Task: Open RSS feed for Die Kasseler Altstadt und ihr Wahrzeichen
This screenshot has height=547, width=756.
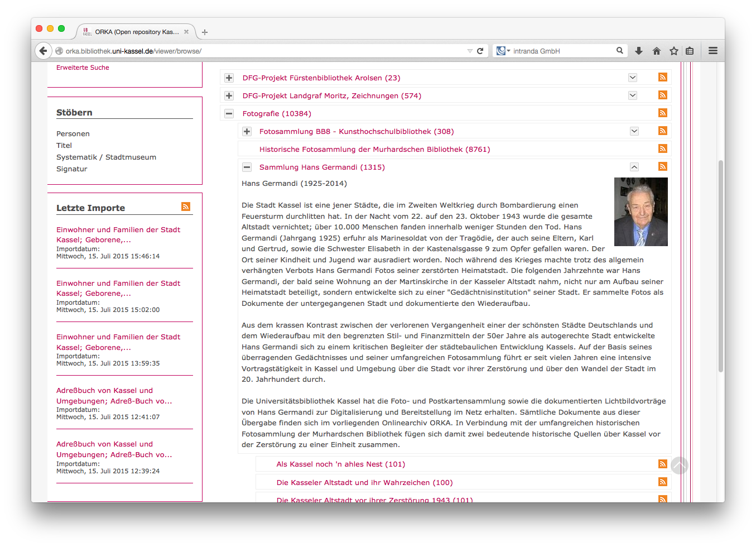Action: coord(663,482)
